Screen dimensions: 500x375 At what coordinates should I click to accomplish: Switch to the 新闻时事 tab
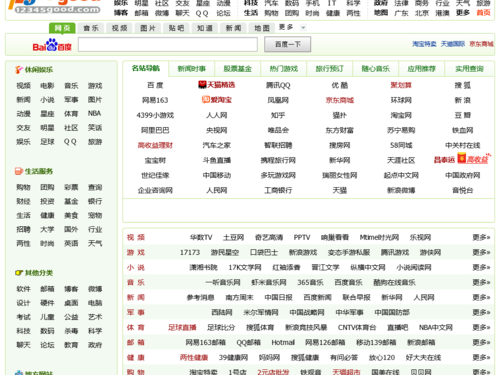click(x=192, y=69)
